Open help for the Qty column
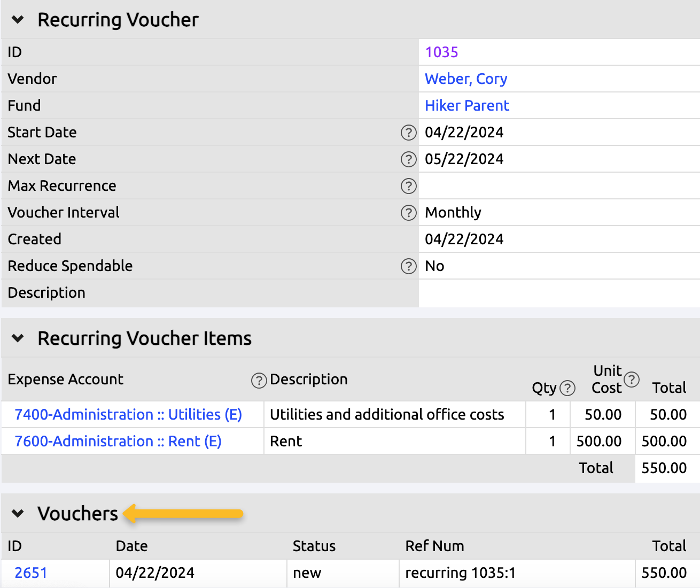 tap(567, 389)
